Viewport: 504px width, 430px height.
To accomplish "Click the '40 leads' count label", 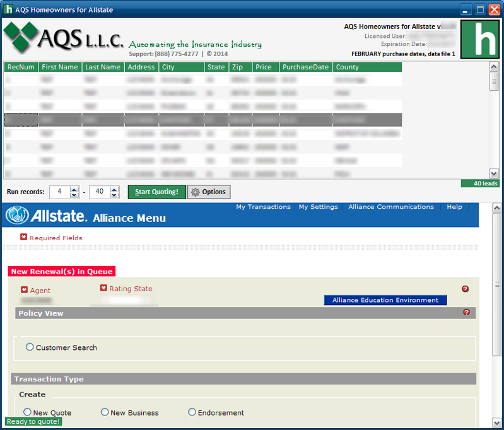I will (481, 183).
